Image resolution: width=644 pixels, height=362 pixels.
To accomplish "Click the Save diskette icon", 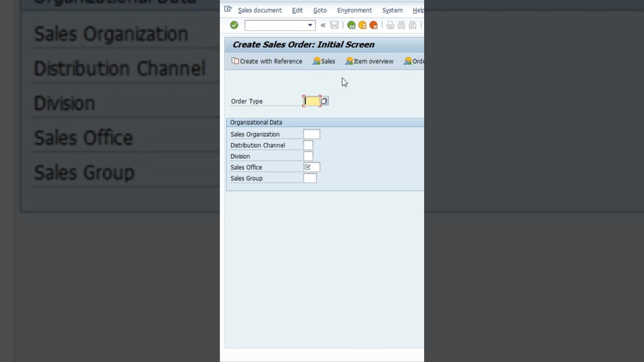I will (x=334, y=25).
